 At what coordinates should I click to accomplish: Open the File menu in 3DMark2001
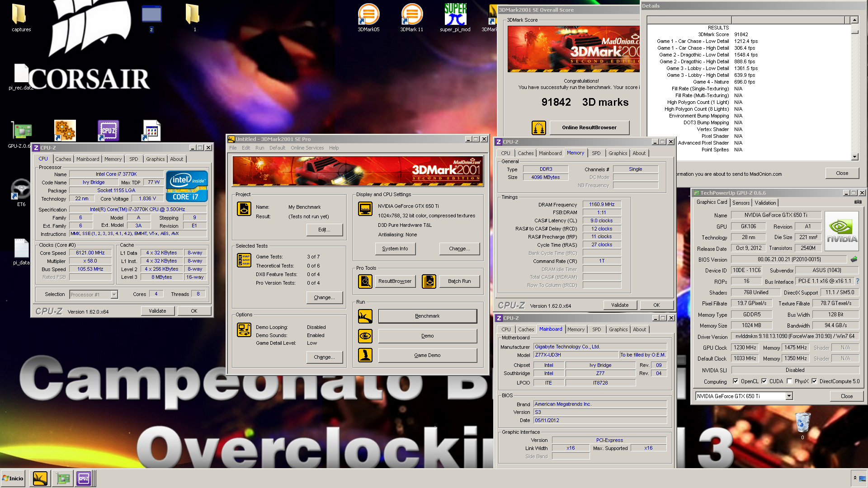click(x=233, y=148)
